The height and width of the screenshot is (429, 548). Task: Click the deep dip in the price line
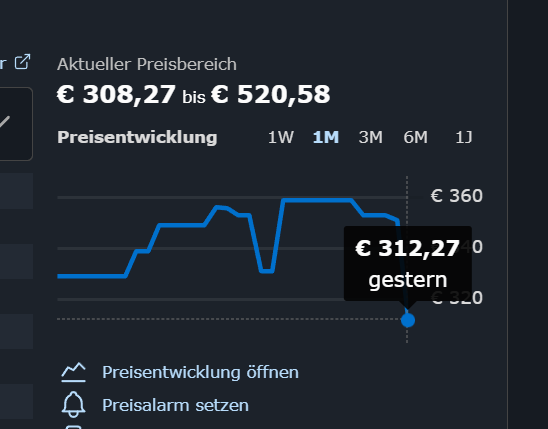[267, 271]
